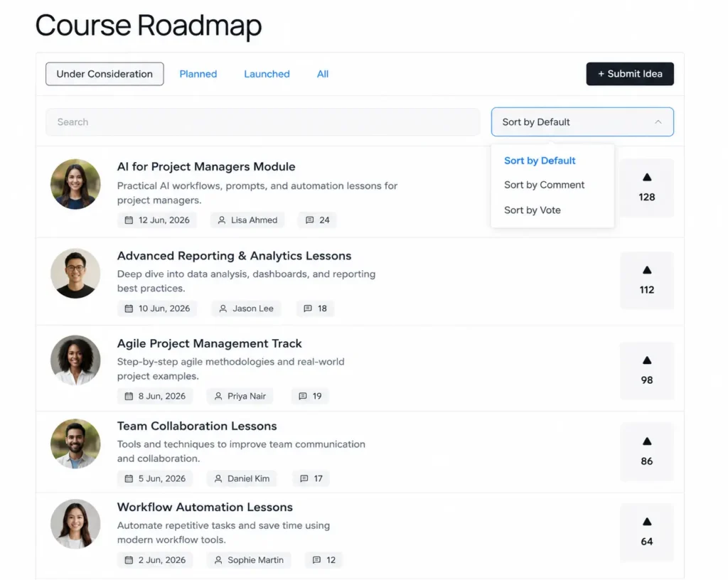
Task: Click person icon next to Lisa Ahmed
Action: pyautogui.click(x=222, y=220)
